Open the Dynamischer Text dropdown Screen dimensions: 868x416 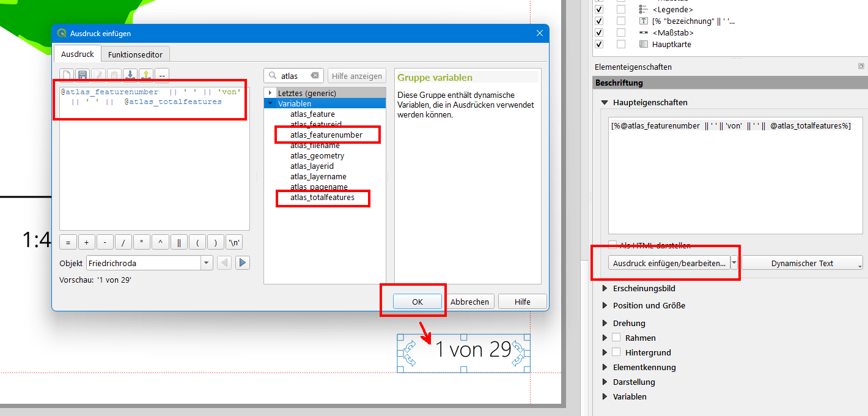(x=802, y=263)
